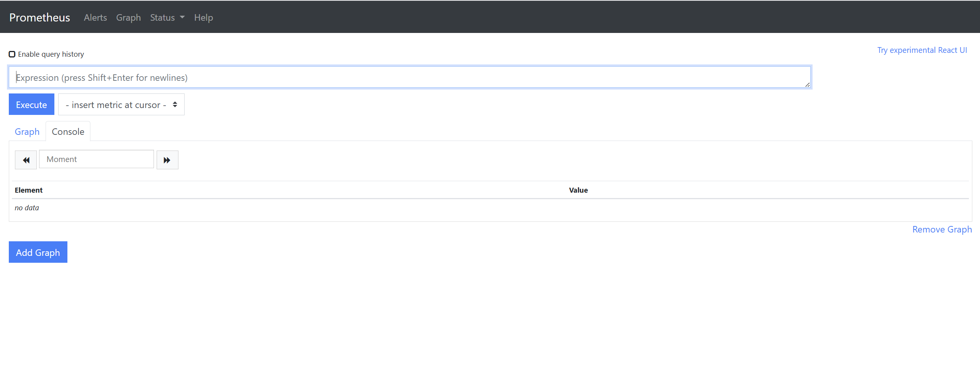
Task: Expand the Status menu in navbar
Action: point(167,18)
